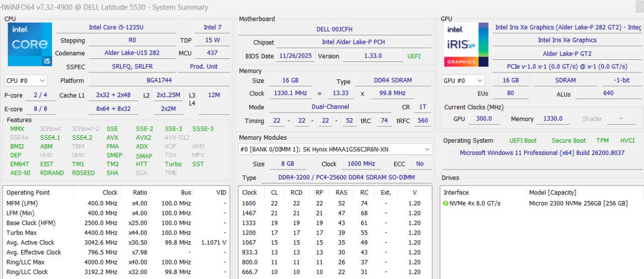Click the PCIe v-1.0 link field

567,66
